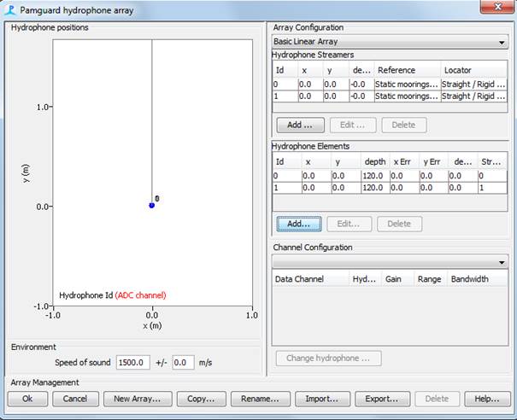Click Reference column header in Streamers table
Screen dimensions: 517x420
[x=408, y=70]
